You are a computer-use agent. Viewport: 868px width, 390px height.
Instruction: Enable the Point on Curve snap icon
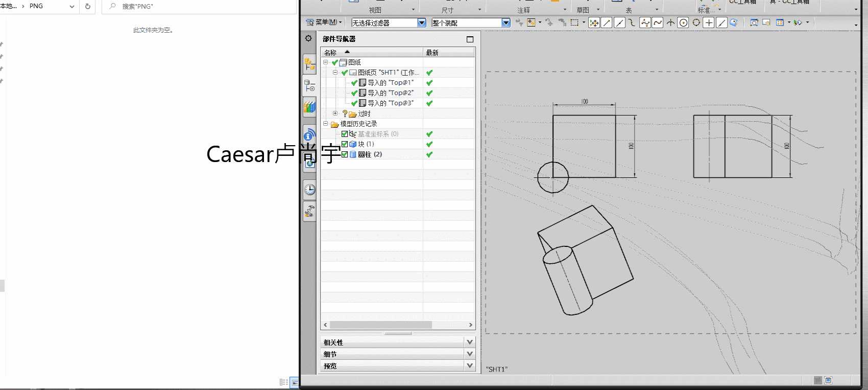(721, 22)
